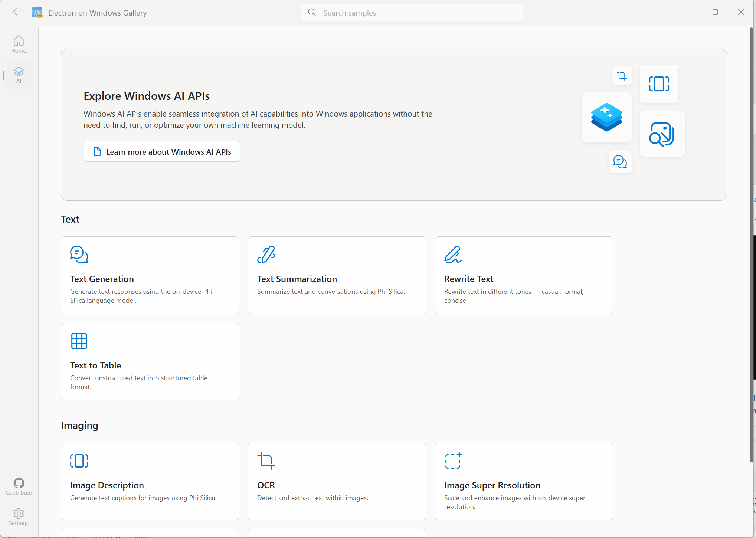Screen dimensions: 756x538
Task: Click the Text section heading
Action: point(70,219)
